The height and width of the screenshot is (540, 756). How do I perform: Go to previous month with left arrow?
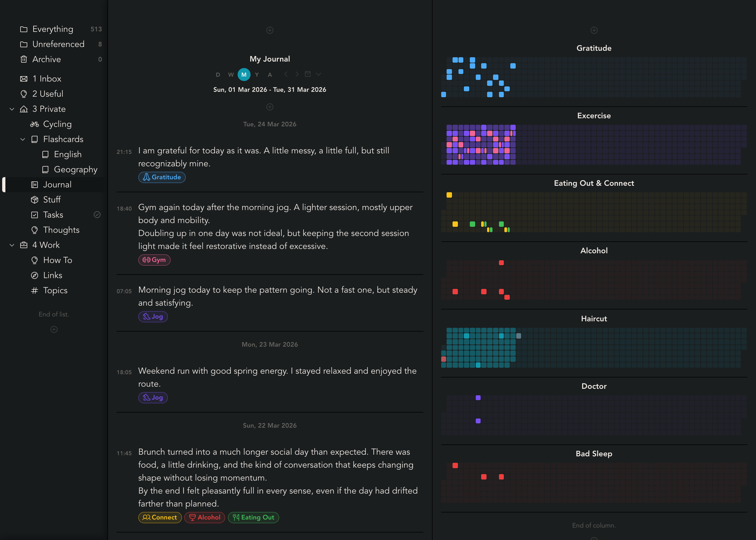click(x=286, y=74)
